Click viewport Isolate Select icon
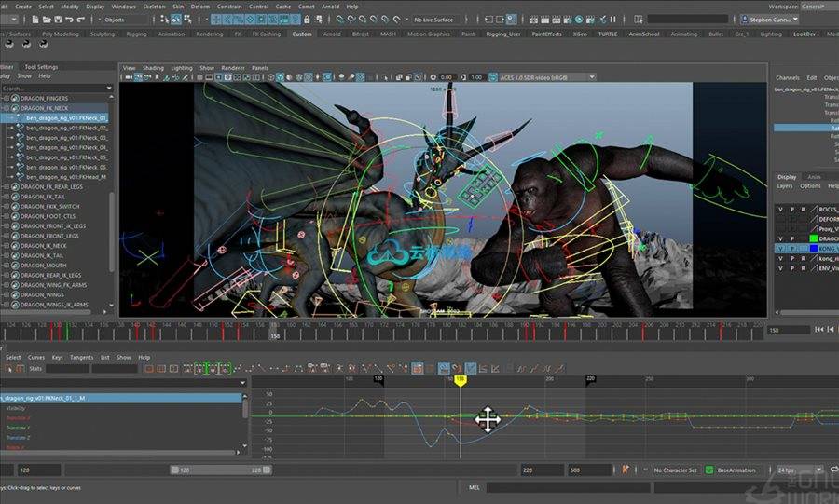The width and height of the screenshot is (839, 504). tap(384, 77)
